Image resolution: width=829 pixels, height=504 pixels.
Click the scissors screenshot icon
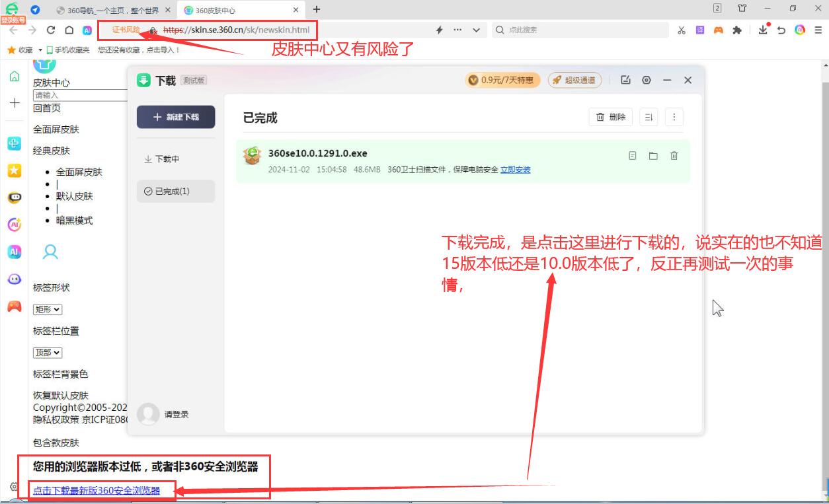(682, 30)
